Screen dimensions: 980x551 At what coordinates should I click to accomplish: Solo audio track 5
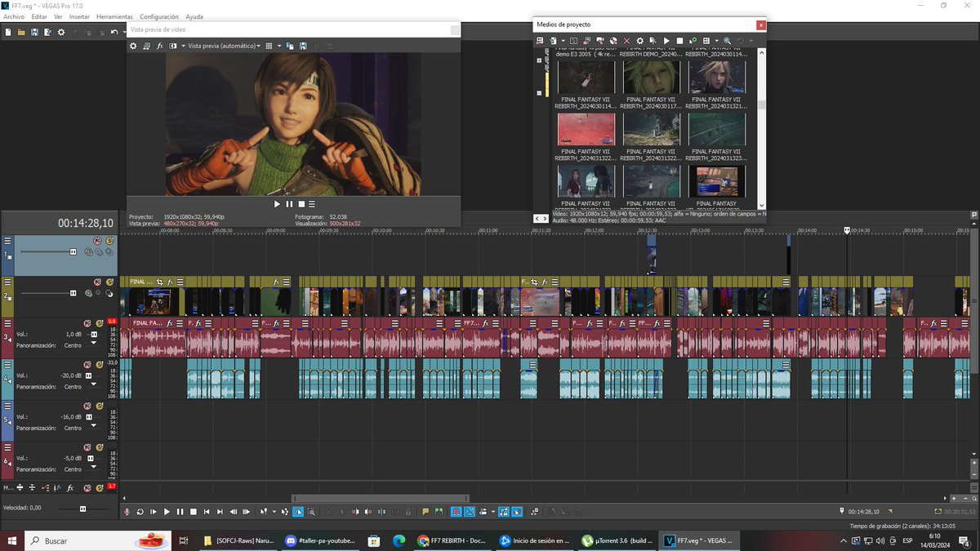[x=100, y=407]
